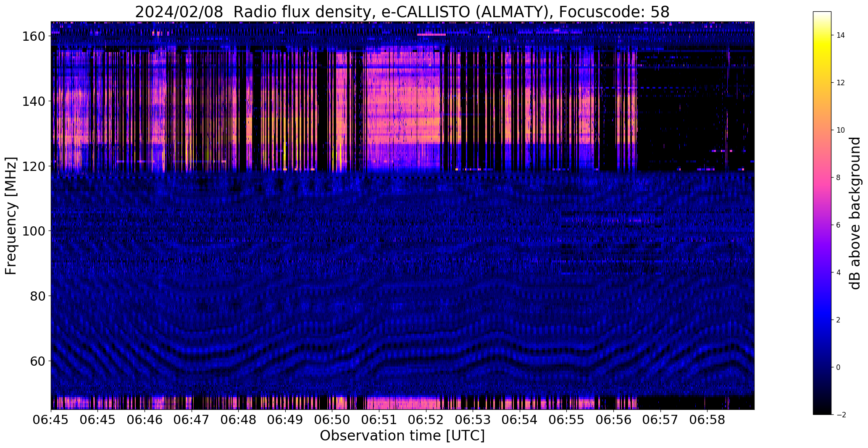Click the 06:54 time tick label
The height and width of the screenshot is (448, 868).
point(520,419)
